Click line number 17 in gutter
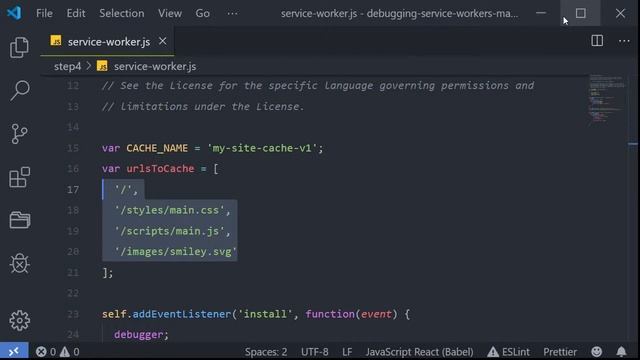The image size is (640, 360). (x=73, y=190)
